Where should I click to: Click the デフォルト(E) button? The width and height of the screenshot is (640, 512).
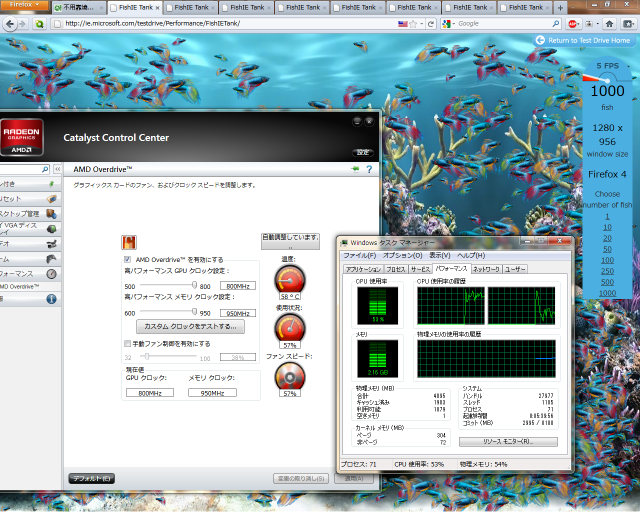(x=91, y=479)
